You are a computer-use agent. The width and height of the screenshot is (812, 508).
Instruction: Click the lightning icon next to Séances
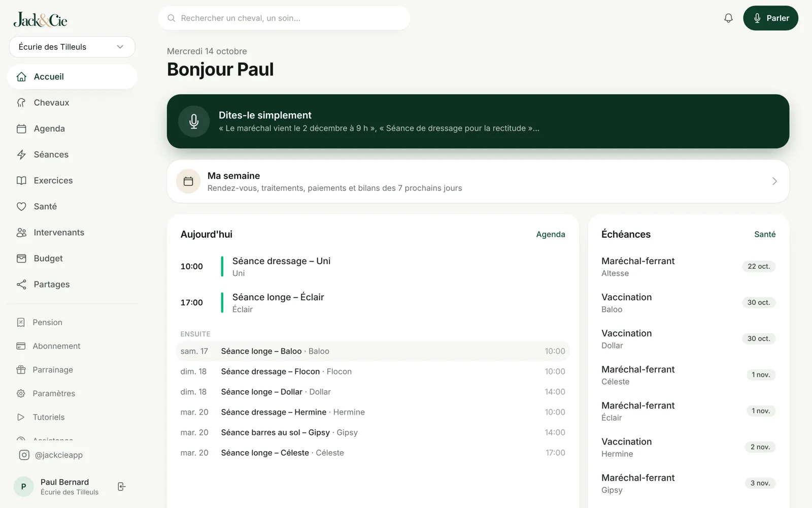21,154
